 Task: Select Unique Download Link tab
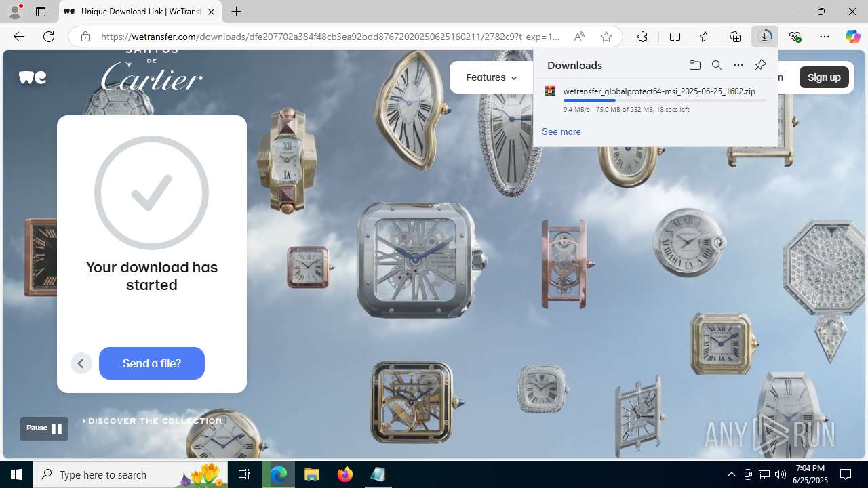pos(140,12)
